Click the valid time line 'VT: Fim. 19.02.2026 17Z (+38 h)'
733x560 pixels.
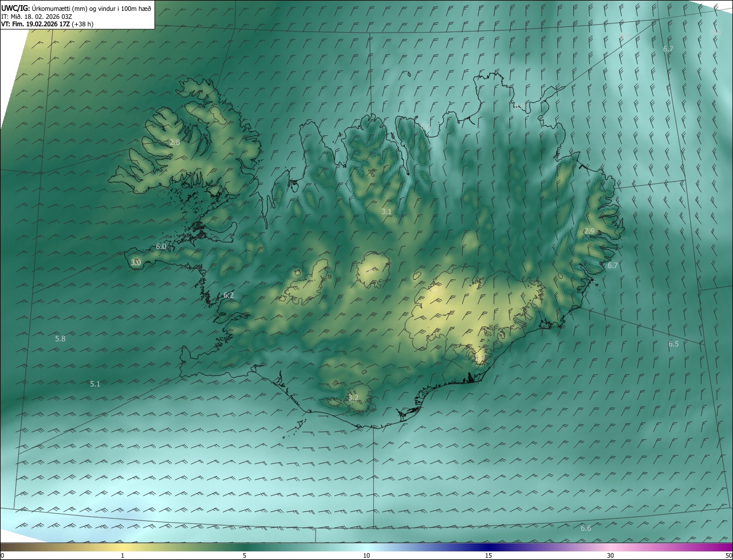coord(47,24)
